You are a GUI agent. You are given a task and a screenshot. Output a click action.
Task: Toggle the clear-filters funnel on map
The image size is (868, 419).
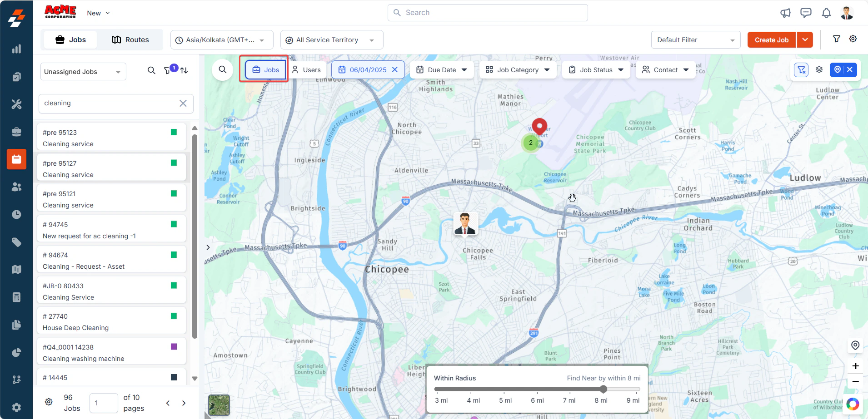tap(801, 69)
